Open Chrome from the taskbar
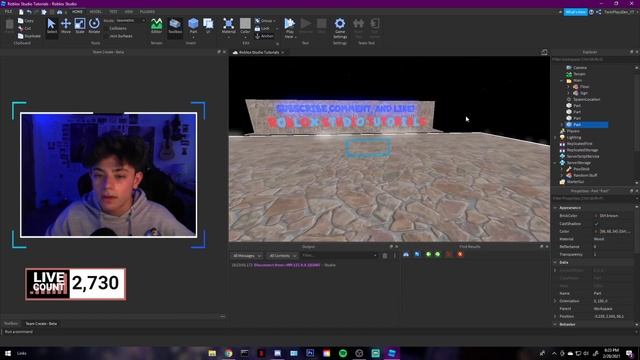The image size is (640, 360). (228, 353)
